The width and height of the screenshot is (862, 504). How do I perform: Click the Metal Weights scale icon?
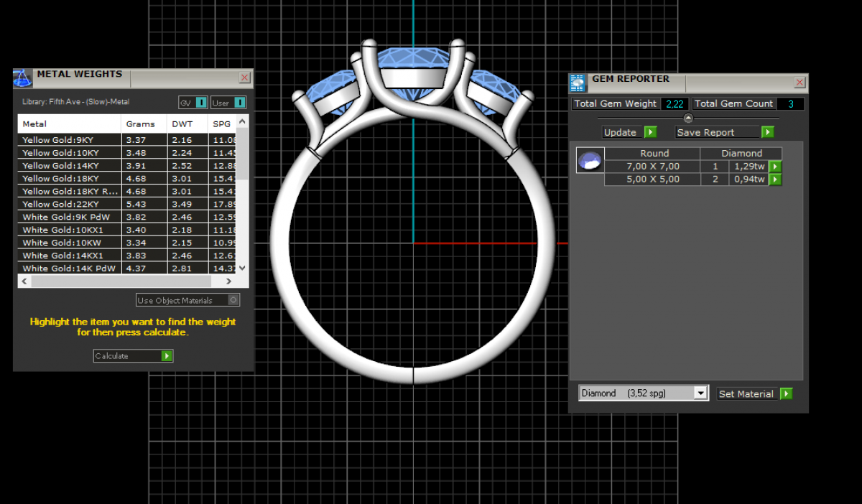[23, 78]
